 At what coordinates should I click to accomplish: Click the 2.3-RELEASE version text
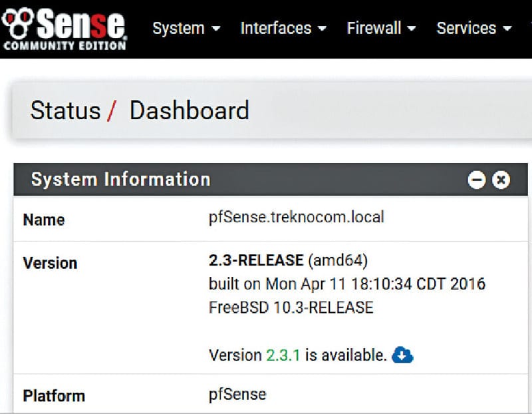pos(256,260)
